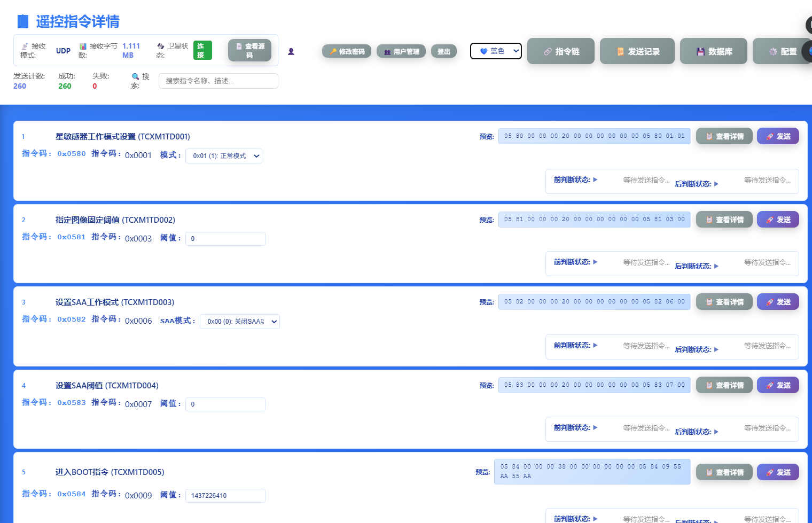This screenshot has width=812, height=523.
Task: Open the SAA模式 dropdown for TCXM1TD003
Action: (x=239, y=321)
